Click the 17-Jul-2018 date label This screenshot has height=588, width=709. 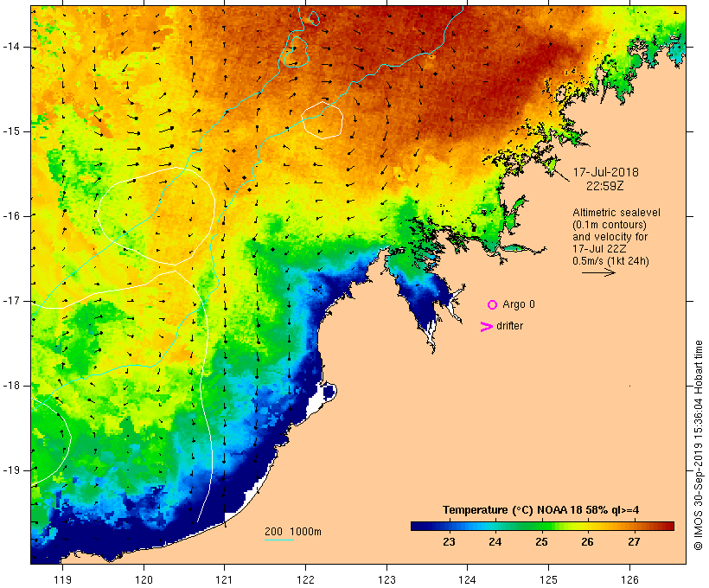coord(606,172)
